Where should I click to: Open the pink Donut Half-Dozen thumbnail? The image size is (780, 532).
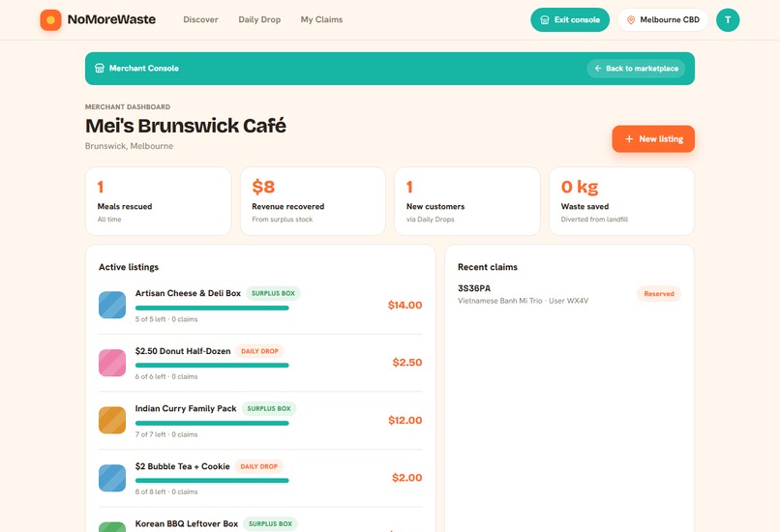(112, 363)
